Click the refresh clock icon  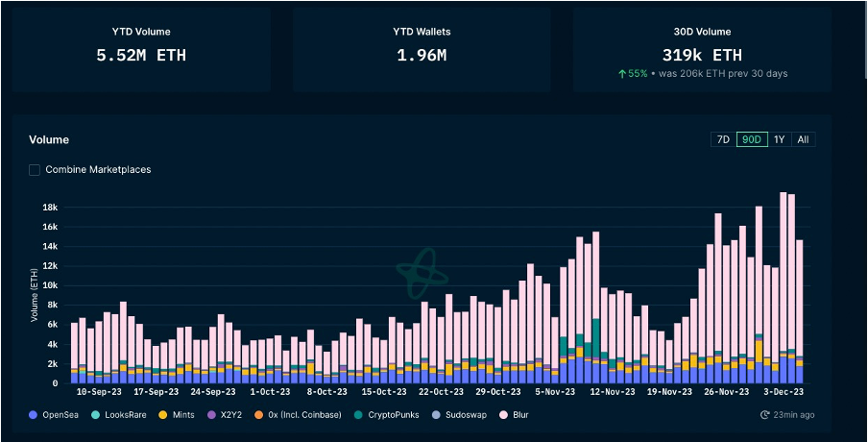click(x=764, y=415)
